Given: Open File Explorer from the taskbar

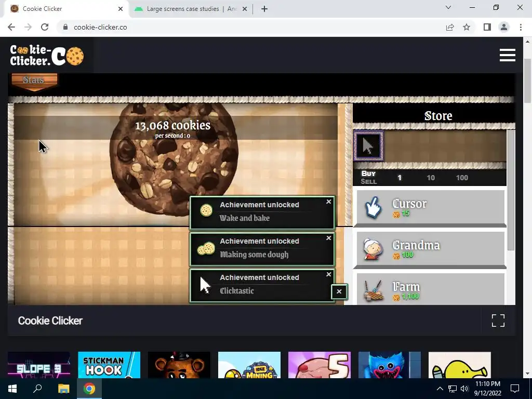Looking at the screenshot, I should pyautogui.click(x=63, y=389).
